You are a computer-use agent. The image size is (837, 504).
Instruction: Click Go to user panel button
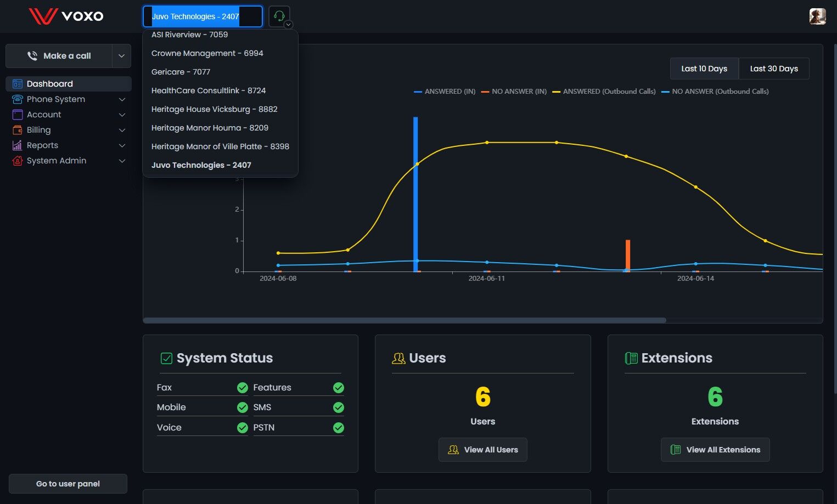point(68,484)
